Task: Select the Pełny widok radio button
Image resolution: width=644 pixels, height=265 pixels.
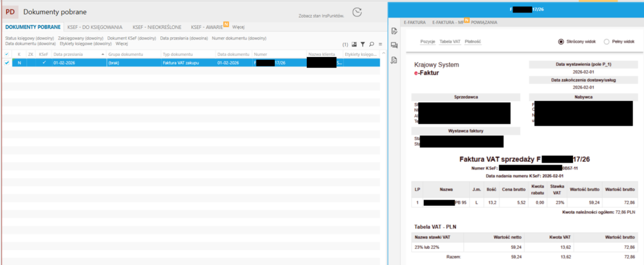Action: [606, 41]
